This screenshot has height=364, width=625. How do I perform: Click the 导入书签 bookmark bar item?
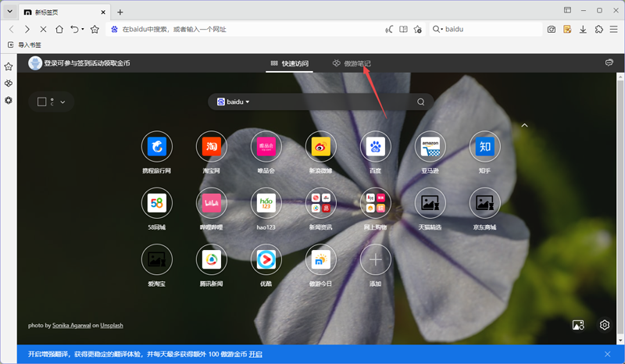[x=25, y=45]
